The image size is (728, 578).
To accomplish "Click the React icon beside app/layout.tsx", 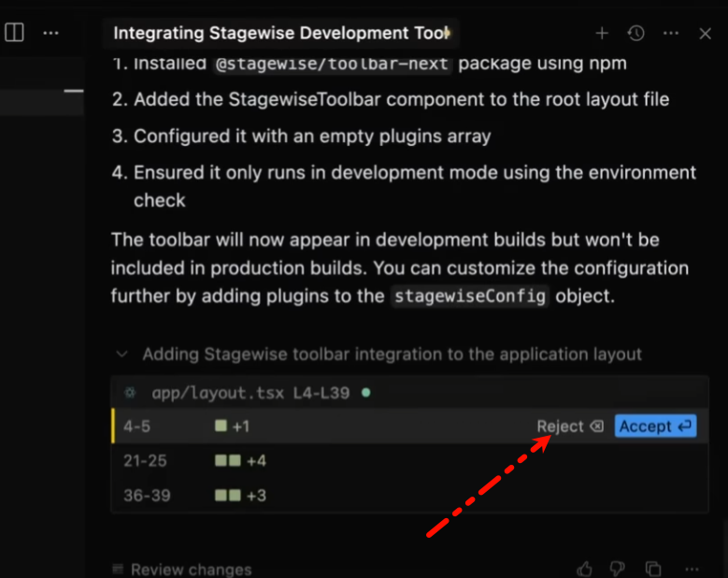I will click(x=131, y=393).
